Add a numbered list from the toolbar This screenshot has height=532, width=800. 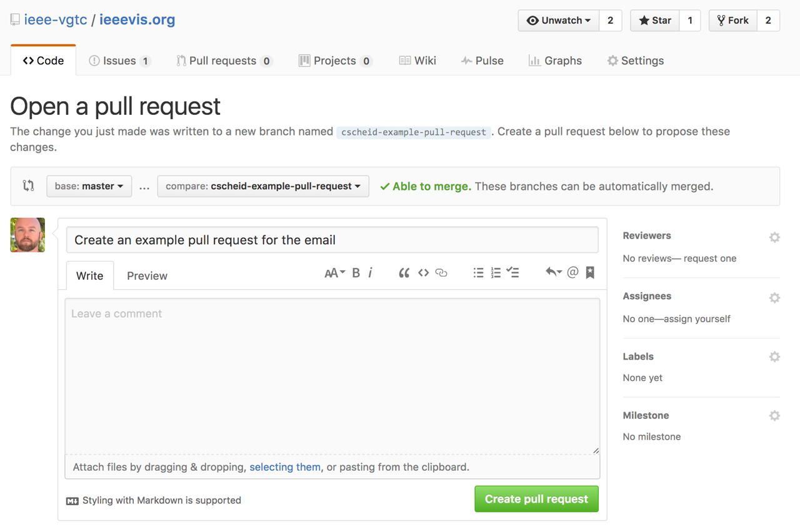pyautogui.click(x=496, y=273)
